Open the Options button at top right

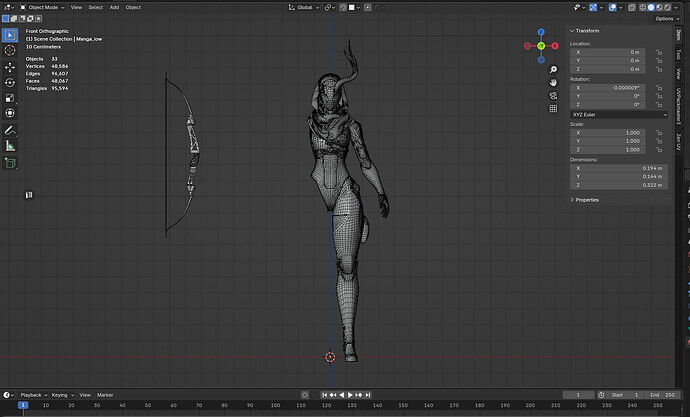[x=664, y=18]
